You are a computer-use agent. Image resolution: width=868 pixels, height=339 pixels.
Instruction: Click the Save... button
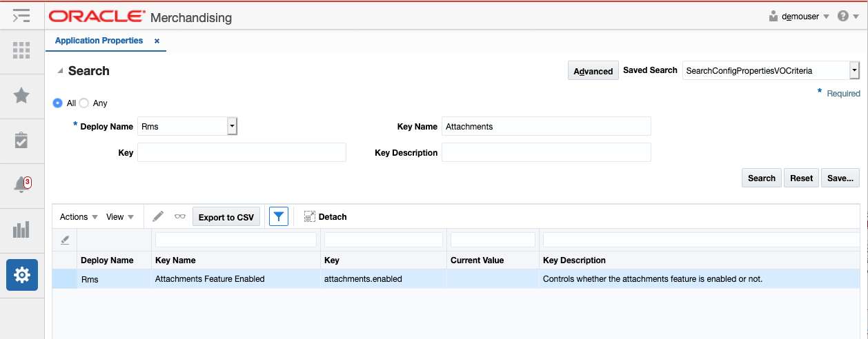pyautogui.click(x=840, y=178)
